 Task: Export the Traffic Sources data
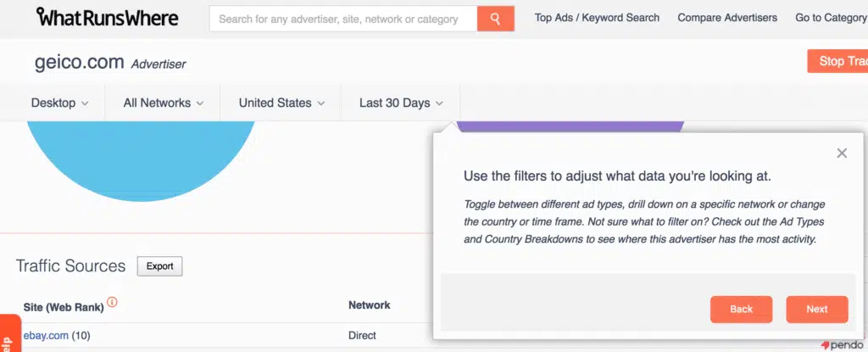(x=159, y=266)
